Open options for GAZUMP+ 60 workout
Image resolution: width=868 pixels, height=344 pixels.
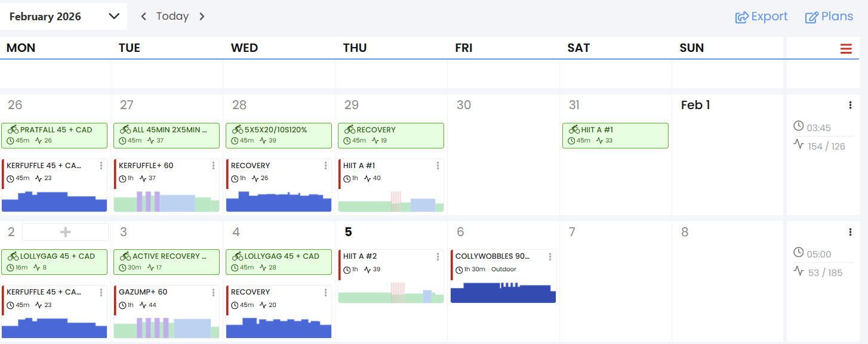[213, 292]
